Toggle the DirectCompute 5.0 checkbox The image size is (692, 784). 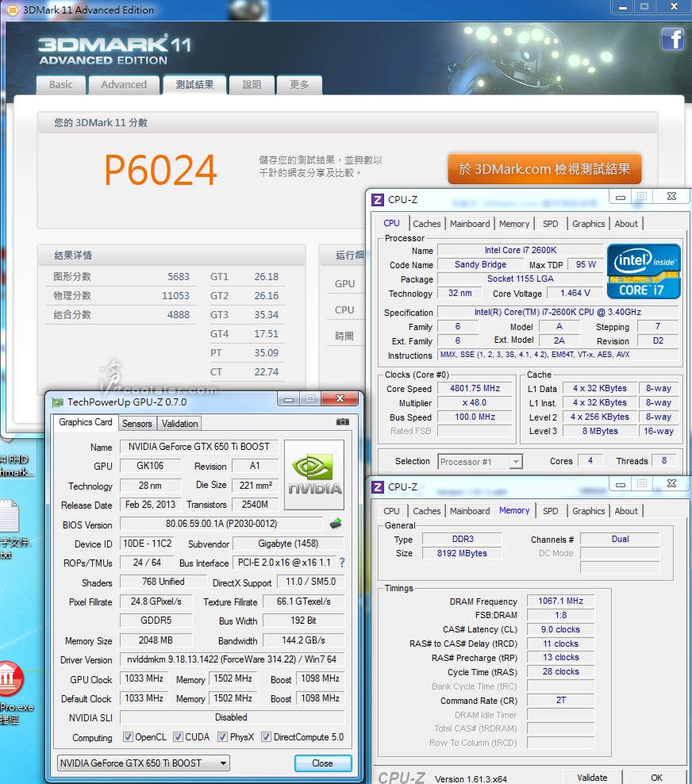pyautogui.click(x=266, y=737)
